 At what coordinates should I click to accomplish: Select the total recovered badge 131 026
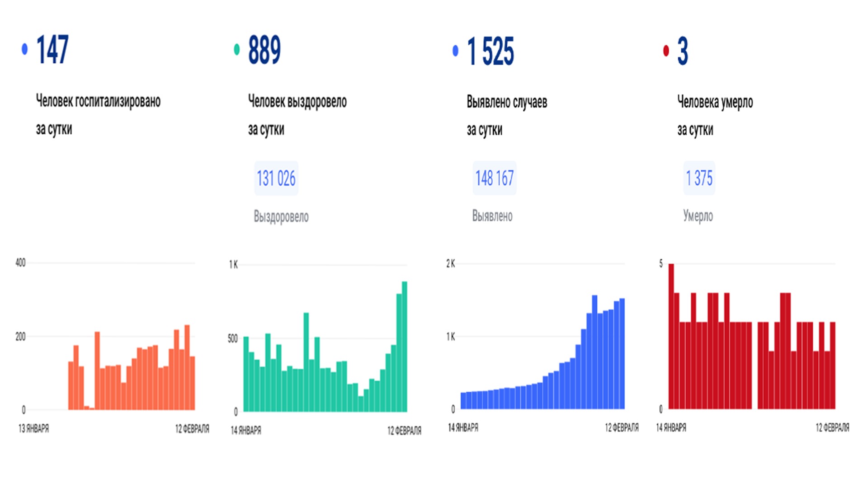pos(276,178)
